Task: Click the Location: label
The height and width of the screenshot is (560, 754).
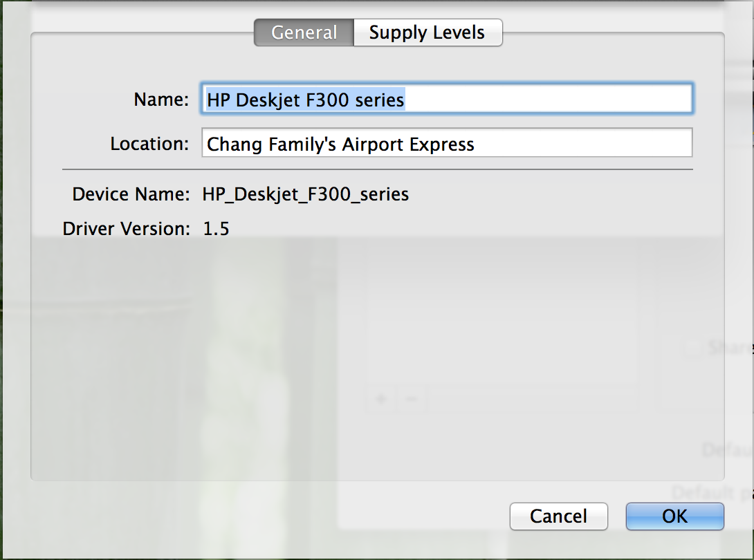Action: click(x=149, y=144)
